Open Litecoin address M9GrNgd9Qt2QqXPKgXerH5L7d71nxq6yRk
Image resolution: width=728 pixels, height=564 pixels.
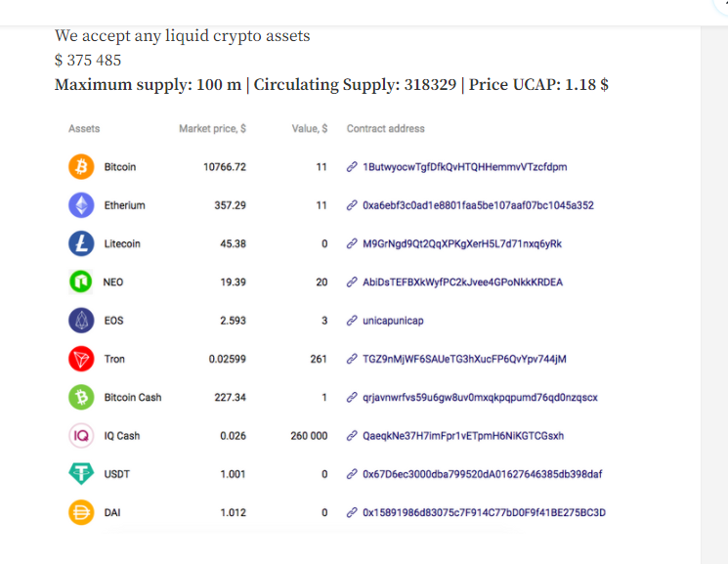click(462, 244)
